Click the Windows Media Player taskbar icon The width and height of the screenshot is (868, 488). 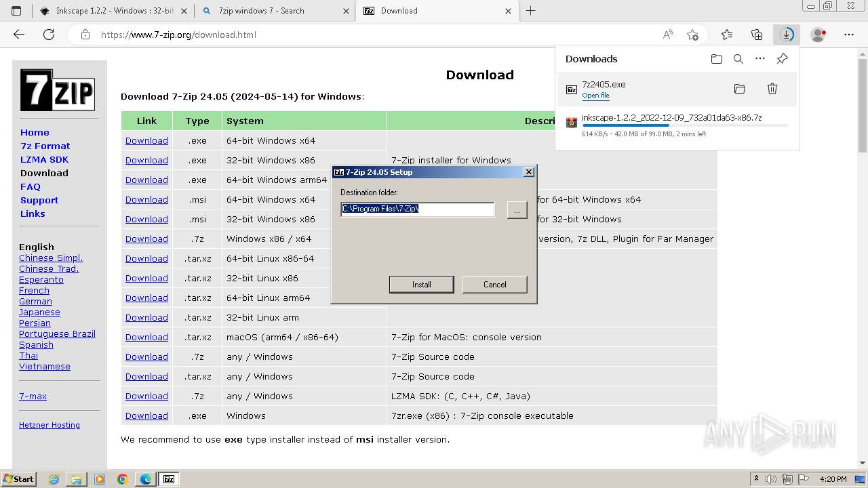pos(100,479)
